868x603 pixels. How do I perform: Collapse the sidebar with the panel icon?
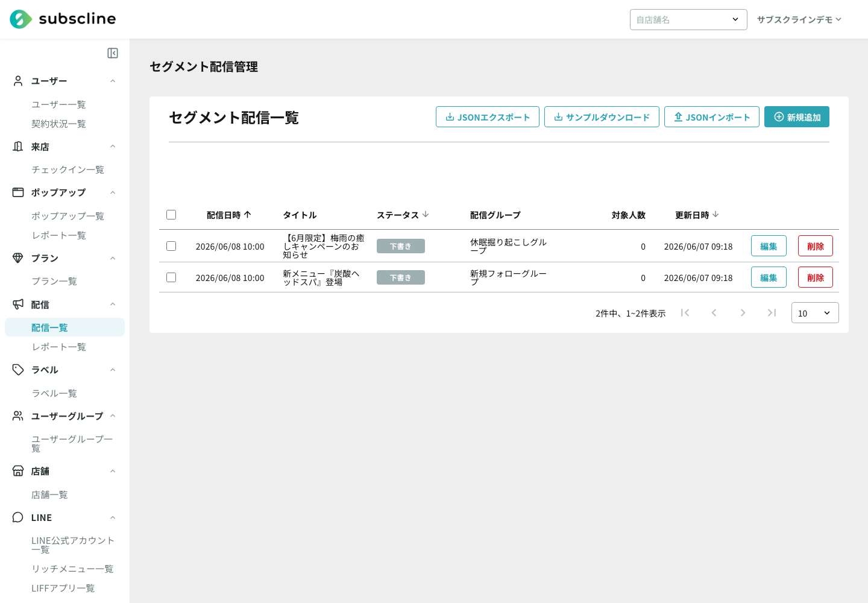[x=113, y=53]
